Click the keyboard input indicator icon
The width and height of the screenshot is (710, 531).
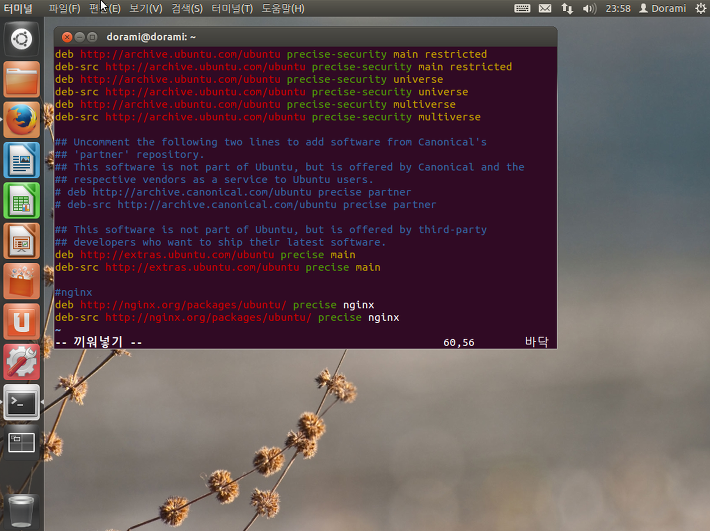coord(522,8)
